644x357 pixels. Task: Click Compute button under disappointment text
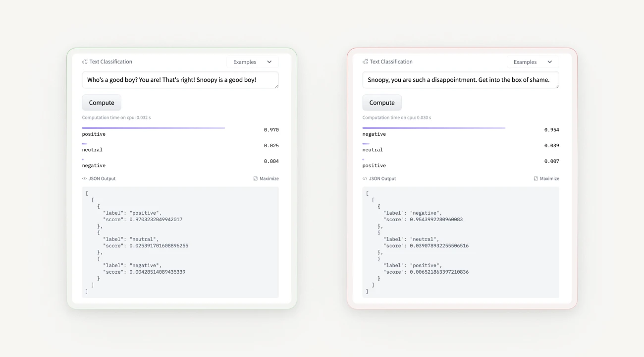point(382,103)
